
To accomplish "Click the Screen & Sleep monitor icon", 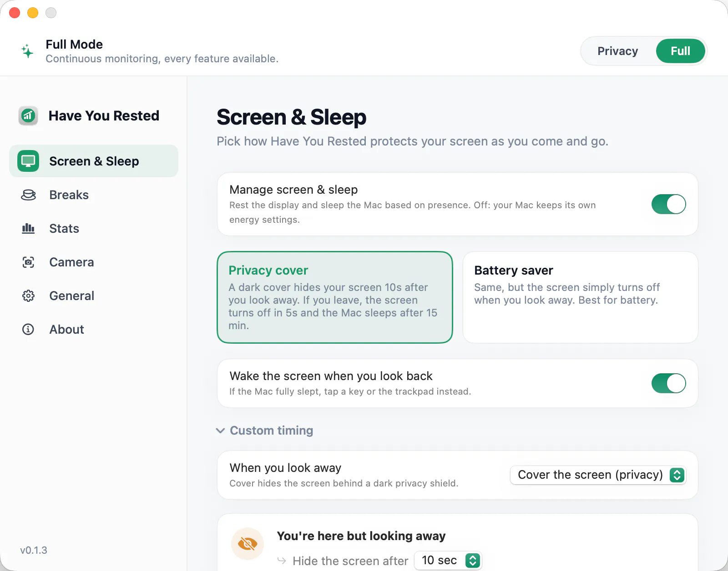I will coord(28,161).
